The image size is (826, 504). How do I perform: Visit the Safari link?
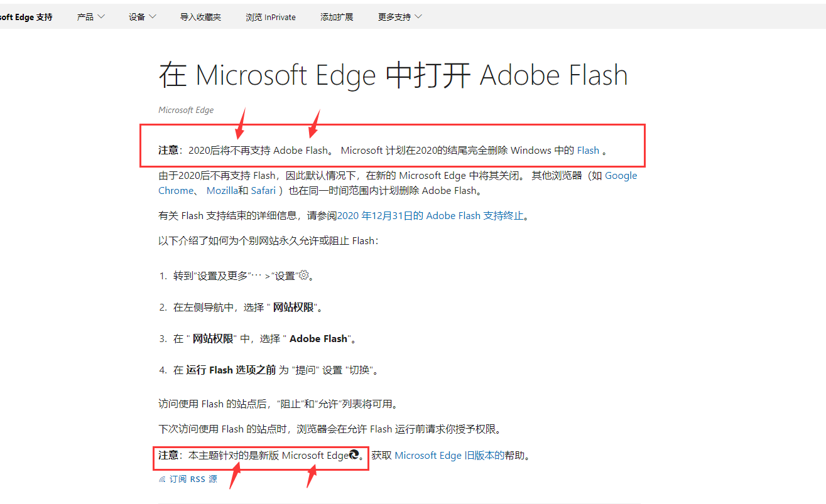coord(263,190)
